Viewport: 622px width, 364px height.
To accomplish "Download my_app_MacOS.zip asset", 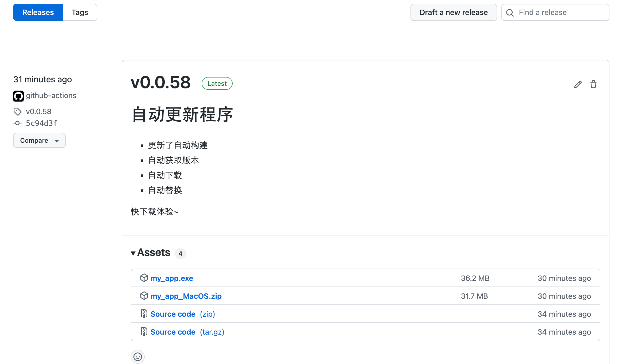I will [x=186, y=296].
